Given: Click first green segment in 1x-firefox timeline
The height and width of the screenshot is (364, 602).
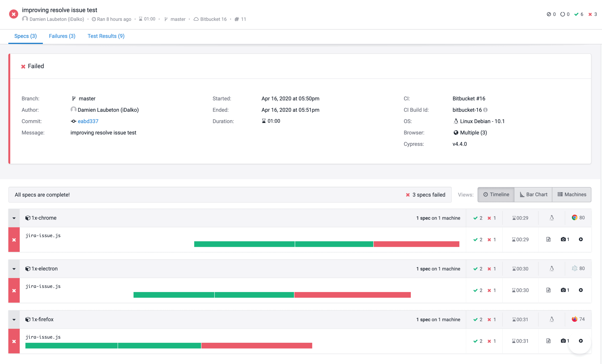Looking at the screenshot, I should click(71, 345).
